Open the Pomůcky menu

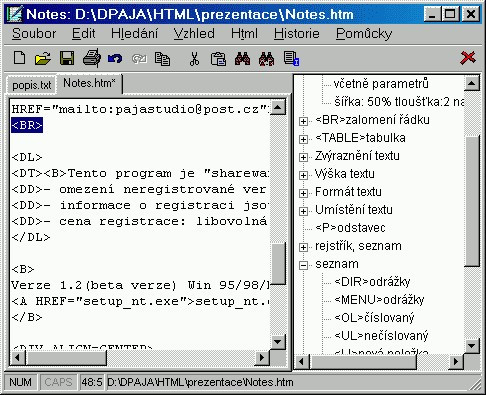[x=364, y=34]
